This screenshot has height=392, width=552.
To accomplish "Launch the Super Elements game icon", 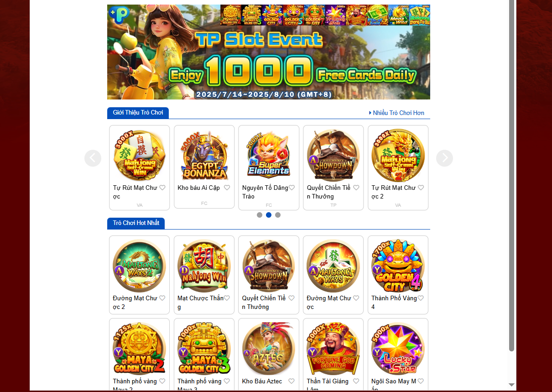I will tap(269, 156).
